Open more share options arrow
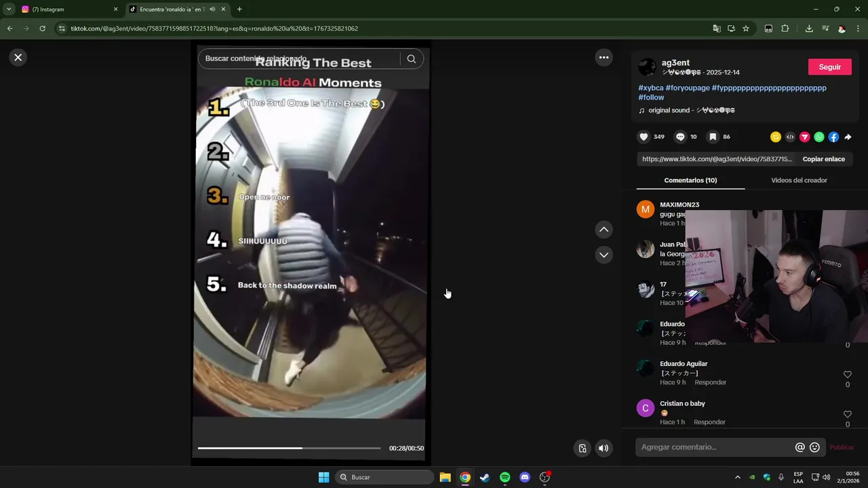 (x=848, y=137)
